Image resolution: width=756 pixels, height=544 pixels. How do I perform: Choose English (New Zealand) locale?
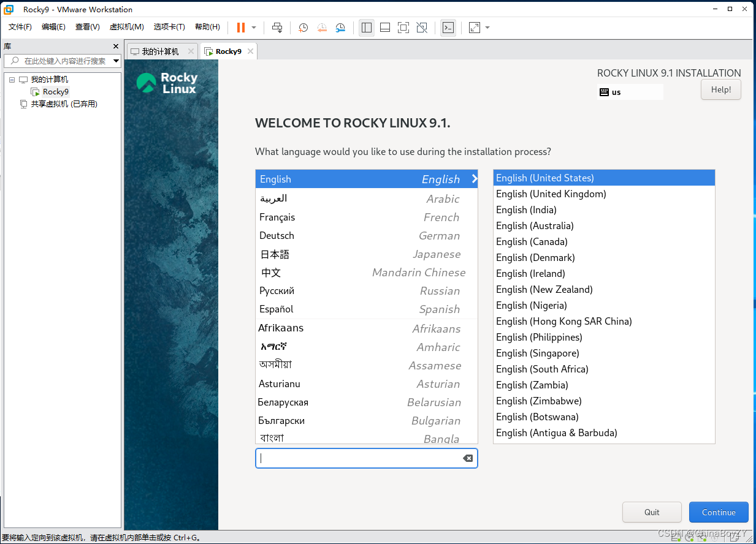tap(604, 289)
